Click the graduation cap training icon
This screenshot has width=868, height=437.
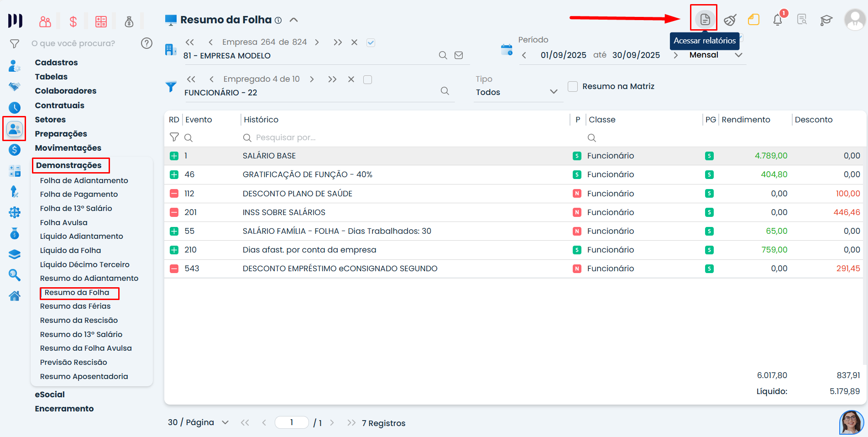click(826, 20)
